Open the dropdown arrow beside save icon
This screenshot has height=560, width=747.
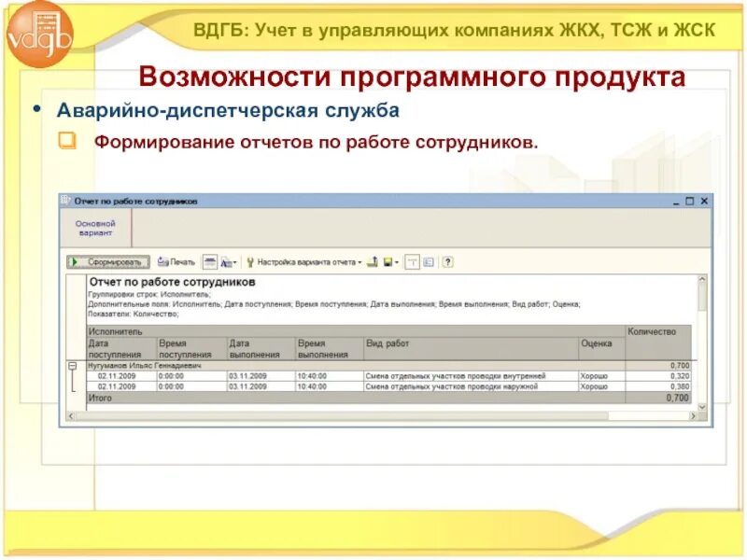(397, 262)
